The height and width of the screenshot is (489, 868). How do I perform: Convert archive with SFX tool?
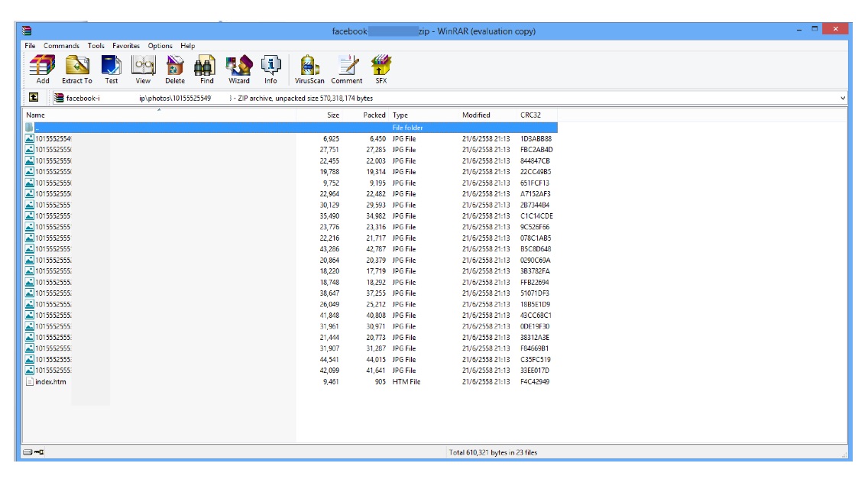(381, 70)
